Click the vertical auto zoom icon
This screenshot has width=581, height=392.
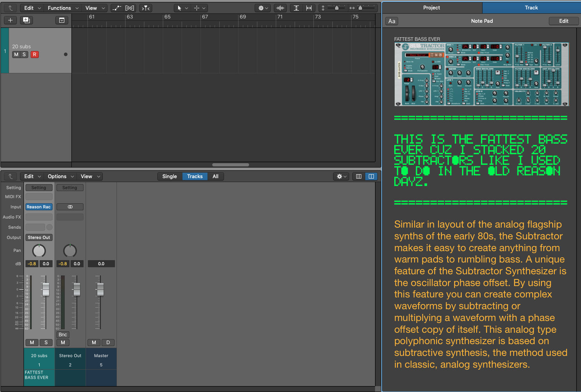click(x=296, y=8)
